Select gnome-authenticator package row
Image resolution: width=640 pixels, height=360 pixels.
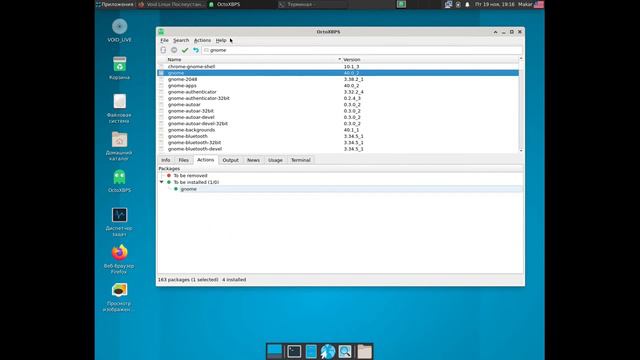point(338,92)
